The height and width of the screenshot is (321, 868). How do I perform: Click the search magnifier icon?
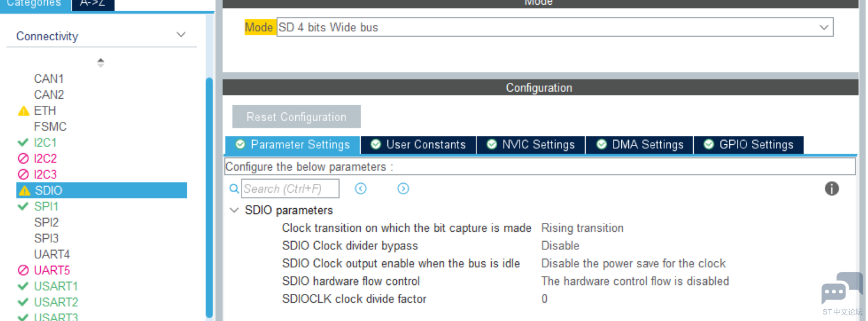234,189
